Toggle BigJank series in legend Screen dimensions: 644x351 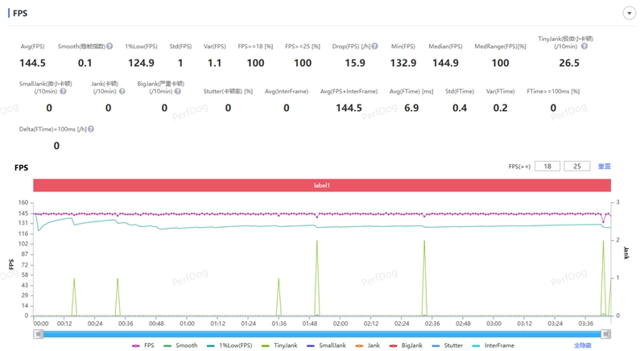(x=405, y=345)
